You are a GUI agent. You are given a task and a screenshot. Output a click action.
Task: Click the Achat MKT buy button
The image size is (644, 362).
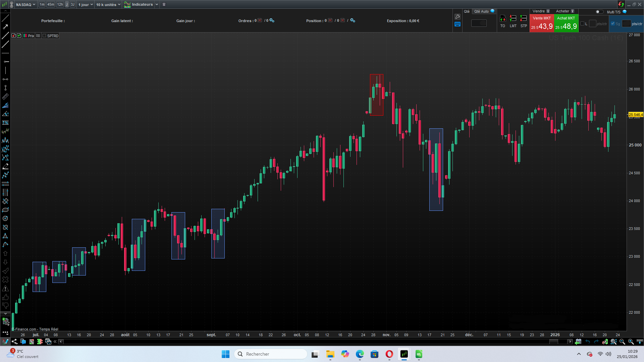tap(566, 23)
